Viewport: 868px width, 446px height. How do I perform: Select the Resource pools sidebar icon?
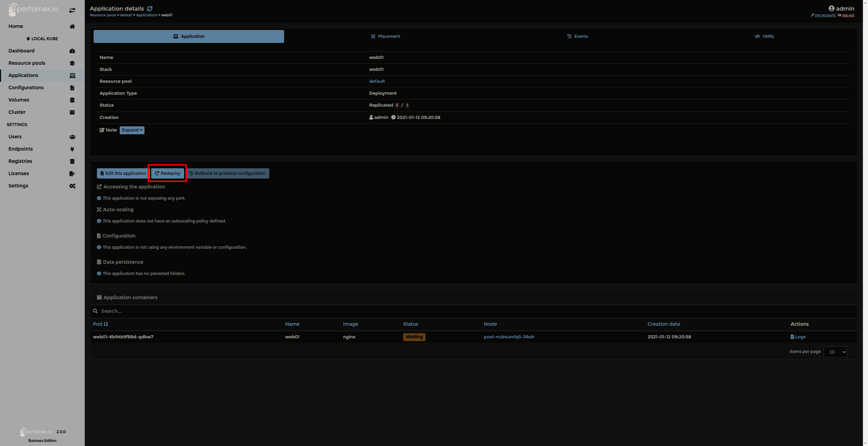point(72,63)
